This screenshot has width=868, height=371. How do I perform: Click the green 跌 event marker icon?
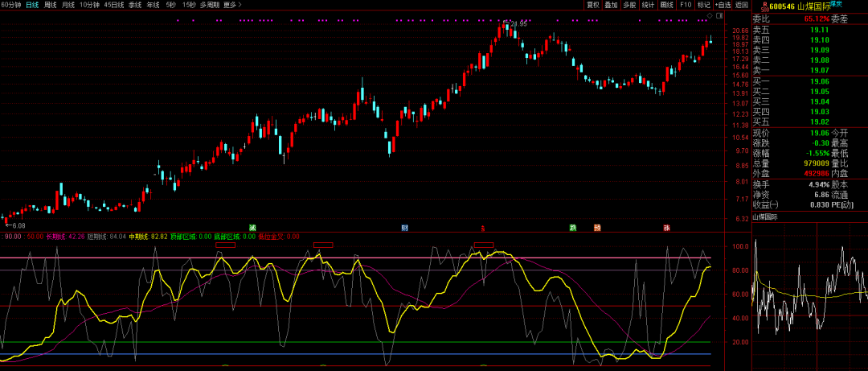click(x=573, y=228)
